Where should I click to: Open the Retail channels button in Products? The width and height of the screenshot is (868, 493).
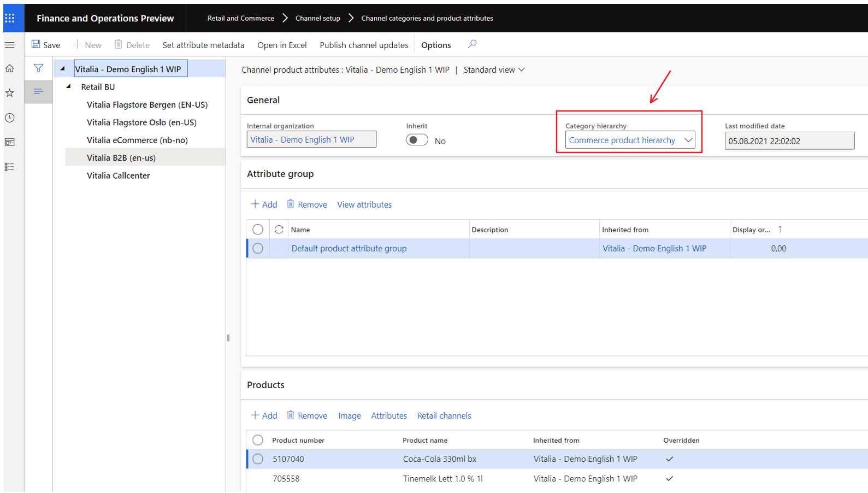pos(444,416)
